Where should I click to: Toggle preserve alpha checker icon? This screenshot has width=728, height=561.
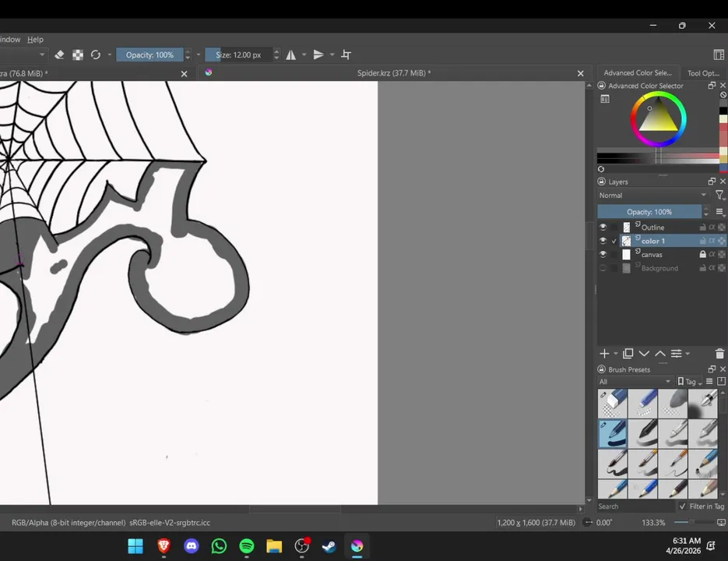tap(78, 55)
